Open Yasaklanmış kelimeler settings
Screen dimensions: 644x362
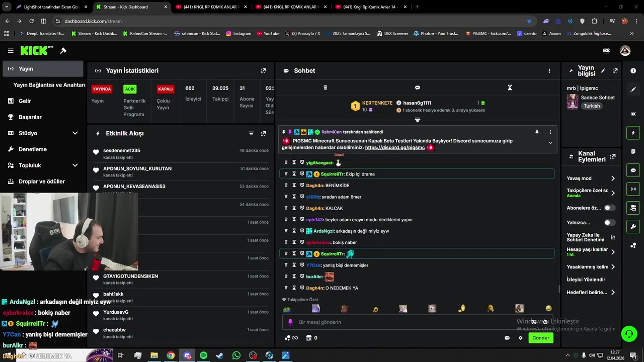(x=591, y=266)
